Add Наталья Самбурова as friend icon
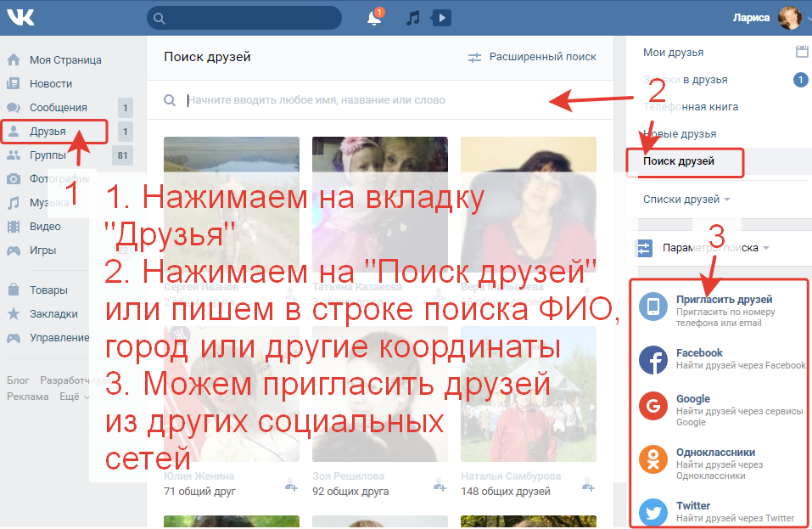Screen dimensions: 812x529 pos(588,486)
